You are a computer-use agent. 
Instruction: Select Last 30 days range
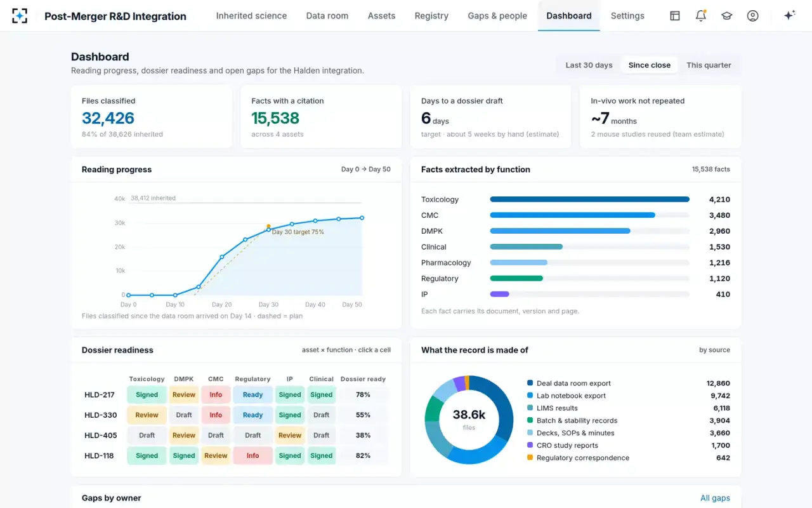(x=589, y=65)
